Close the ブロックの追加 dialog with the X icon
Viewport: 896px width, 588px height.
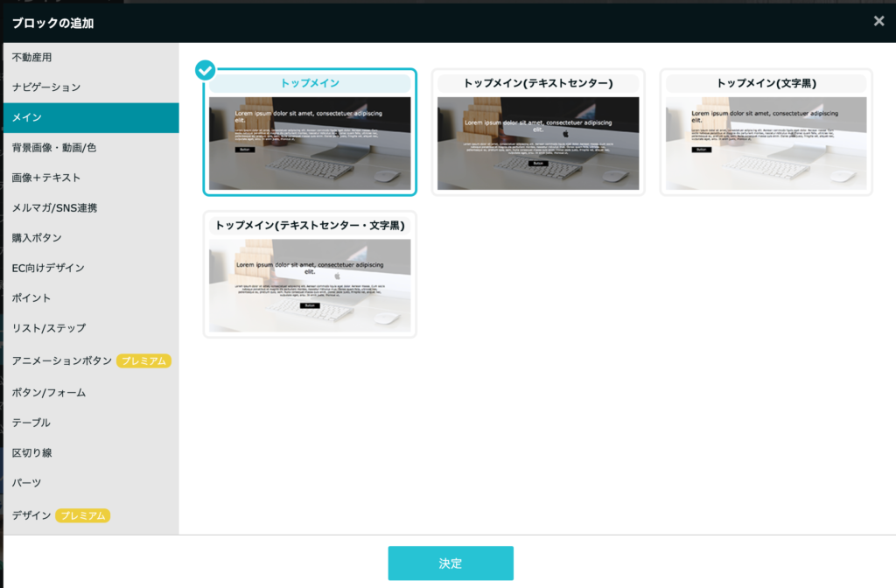[878, 21]
